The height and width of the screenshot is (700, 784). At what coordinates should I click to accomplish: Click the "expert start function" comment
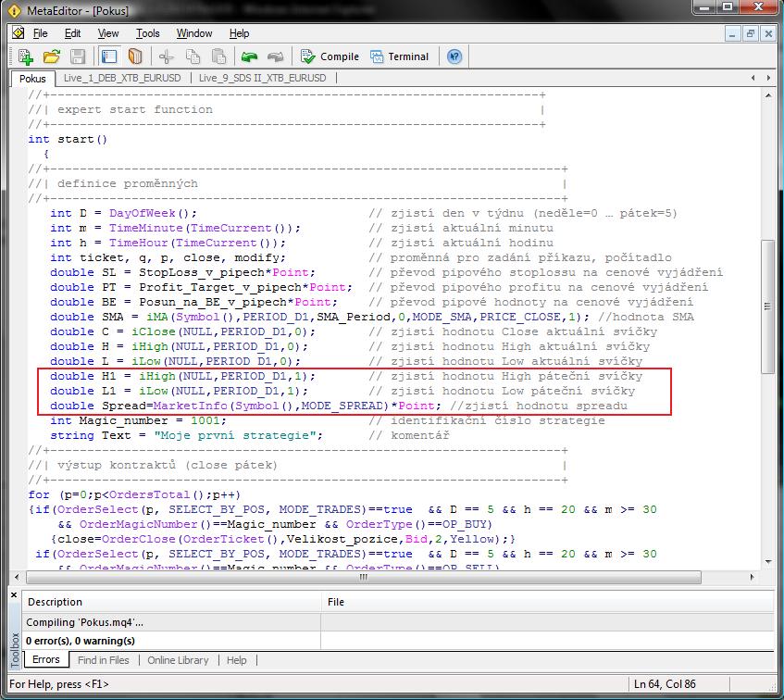(134, 109)
